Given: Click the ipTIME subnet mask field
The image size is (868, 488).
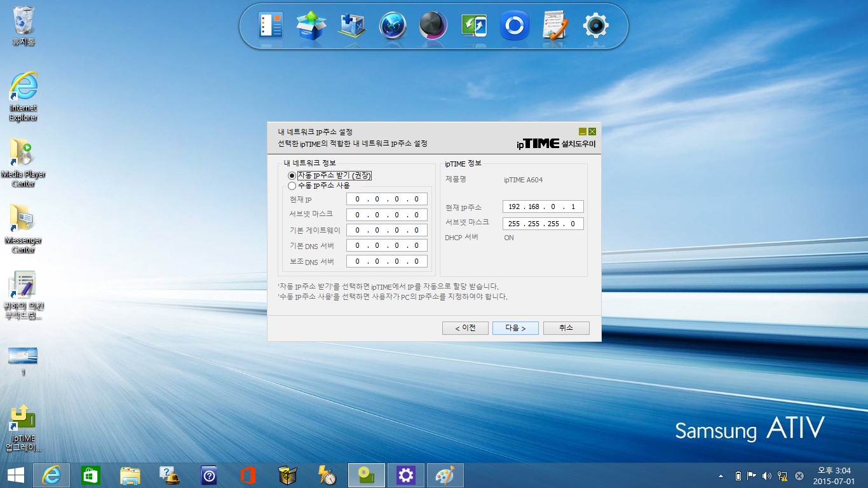Looking at the screenshot, I should pyautogui.click(x=543, y=224).
